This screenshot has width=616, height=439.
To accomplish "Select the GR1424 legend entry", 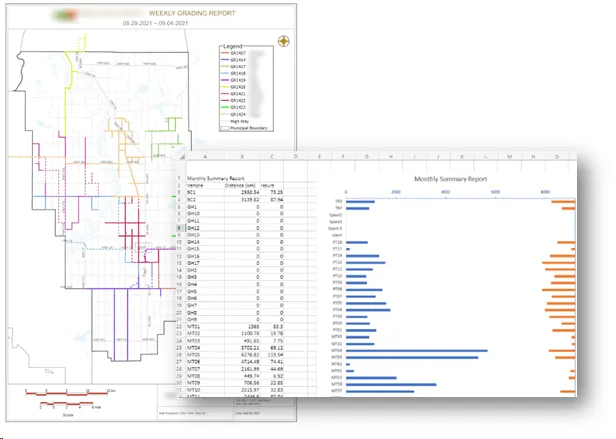I will [233, 114].
